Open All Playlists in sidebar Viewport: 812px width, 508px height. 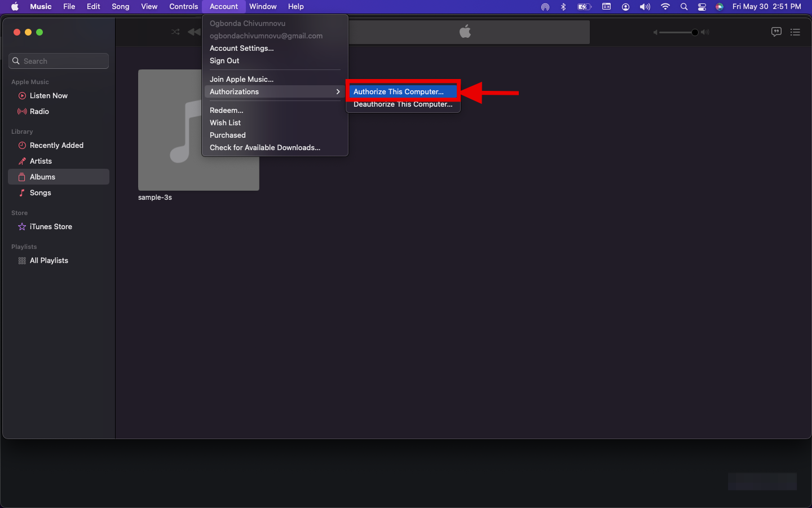tap(59, 261)
